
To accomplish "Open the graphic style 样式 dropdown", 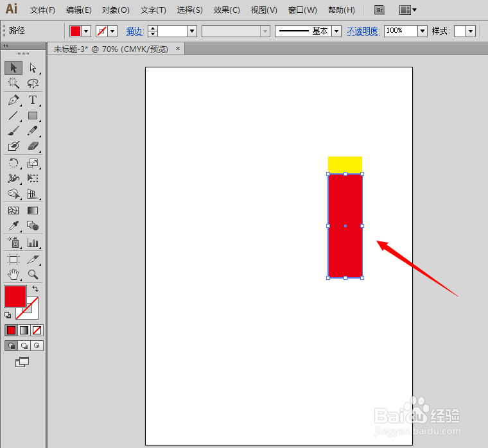I will (x=471, y=31).
